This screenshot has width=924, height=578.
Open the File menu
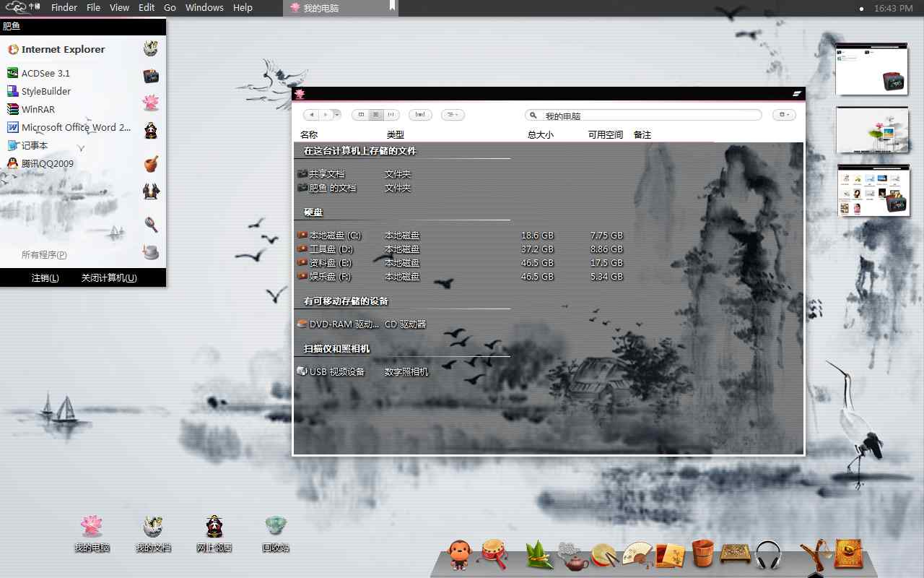(93, 7)
